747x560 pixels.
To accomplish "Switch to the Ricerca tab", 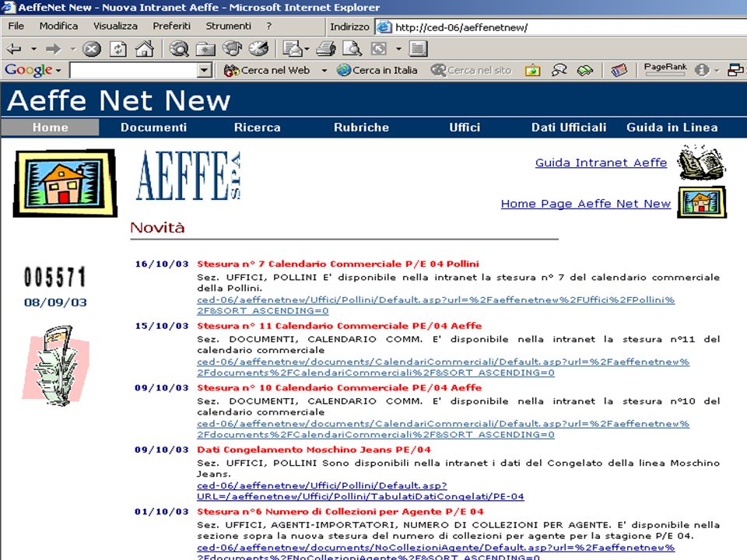I will click(258, 127).
